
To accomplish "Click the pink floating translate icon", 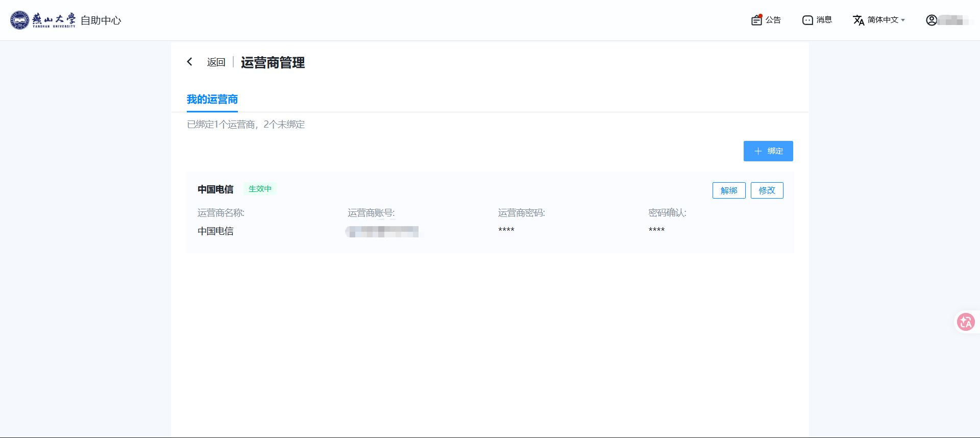I will click(966, 322).
